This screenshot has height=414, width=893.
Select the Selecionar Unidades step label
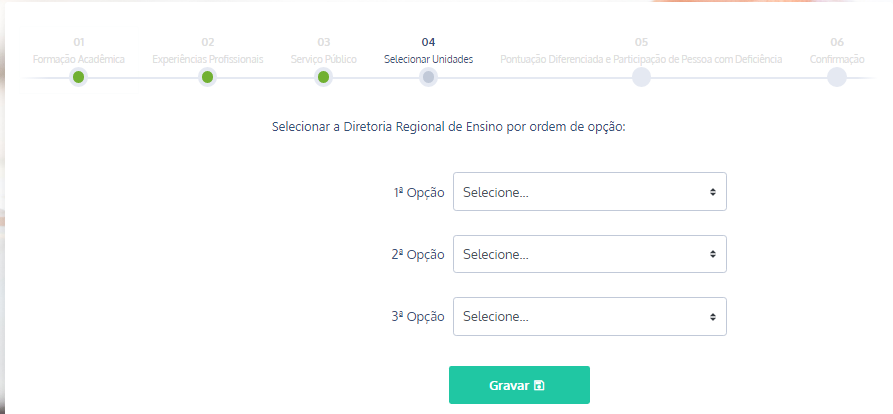pyautogui.click(x=428, y=59)
